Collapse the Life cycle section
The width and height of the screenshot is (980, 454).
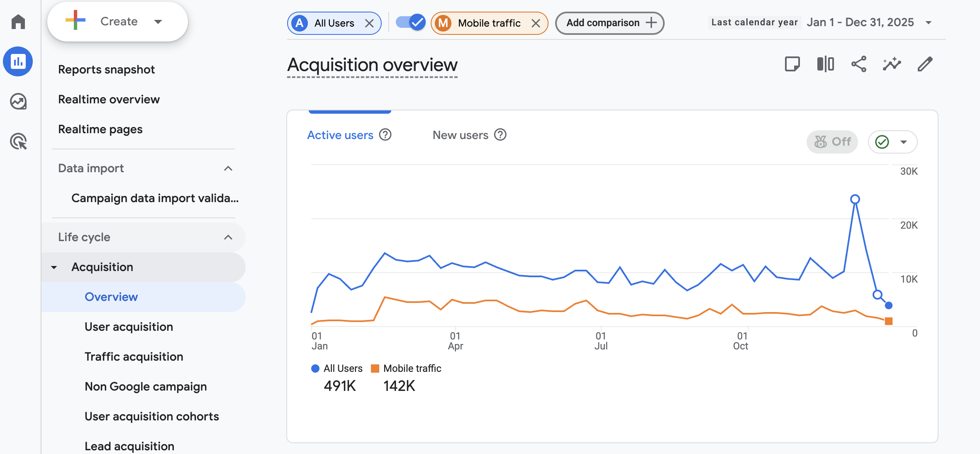point(228,237)
